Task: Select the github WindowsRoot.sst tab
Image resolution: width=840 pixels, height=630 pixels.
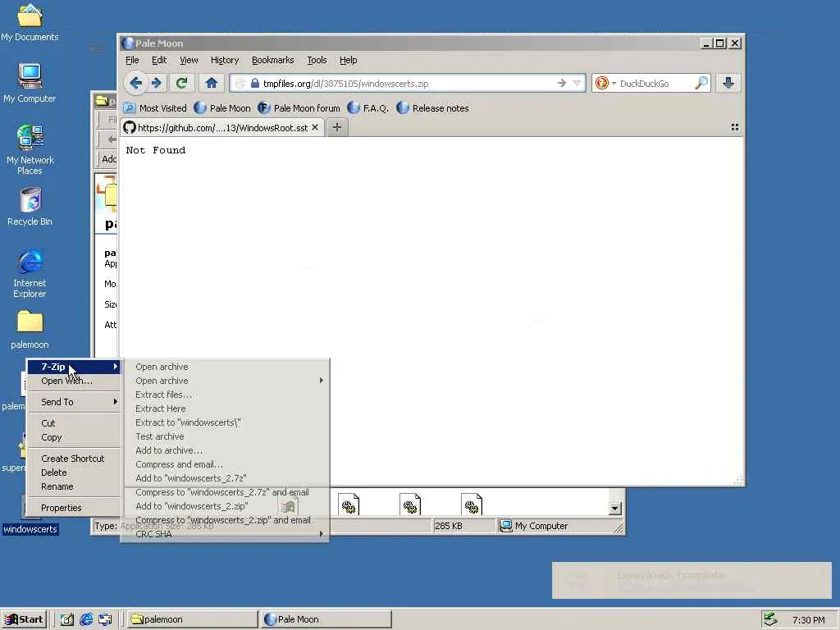Action: coord(221,127)
